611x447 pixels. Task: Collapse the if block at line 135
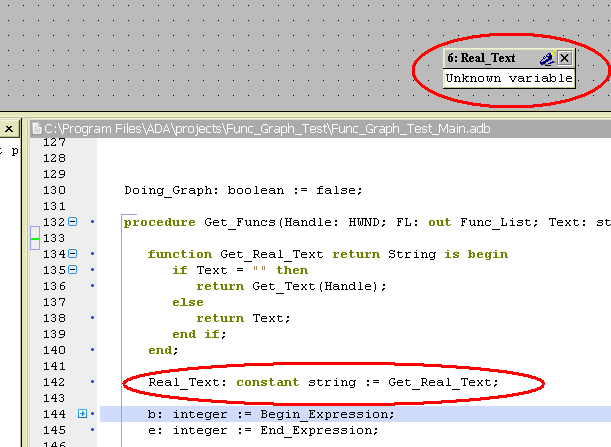[72, 270]
